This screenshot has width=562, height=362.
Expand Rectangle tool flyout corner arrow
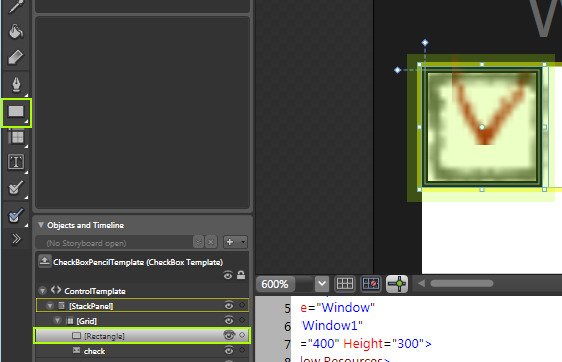pyautogui.click(x=27, y=122)
